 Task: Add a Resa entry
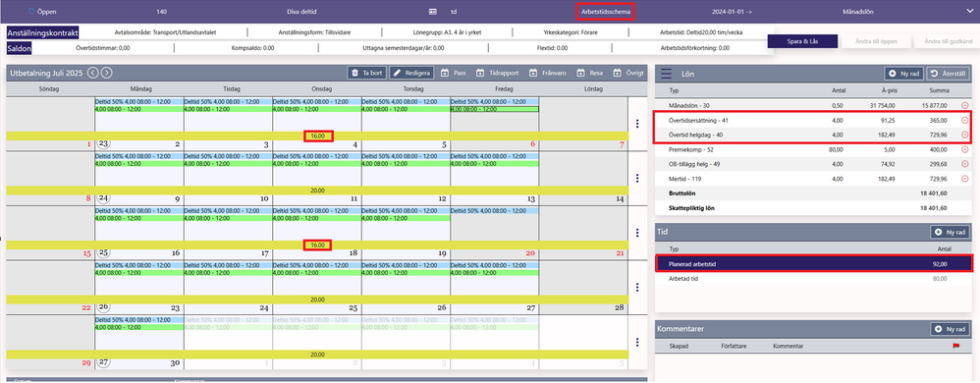[x=589, y=73]
